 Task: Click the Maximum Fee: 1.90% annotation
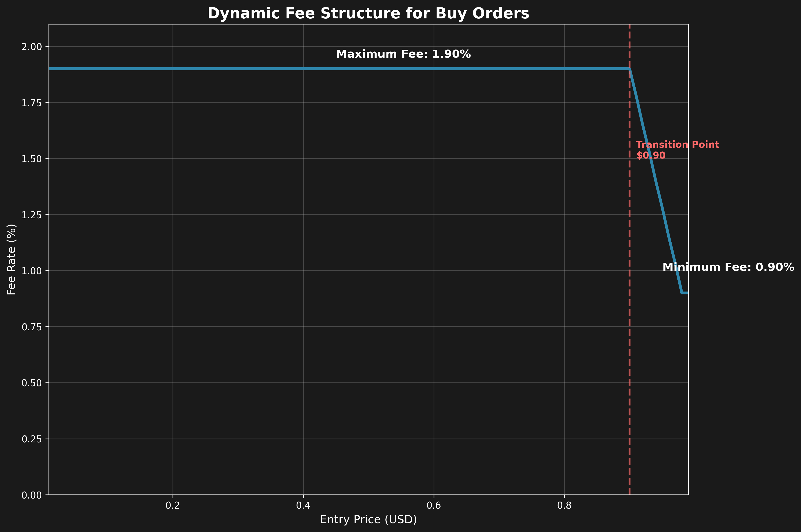(x=403, y=54)
